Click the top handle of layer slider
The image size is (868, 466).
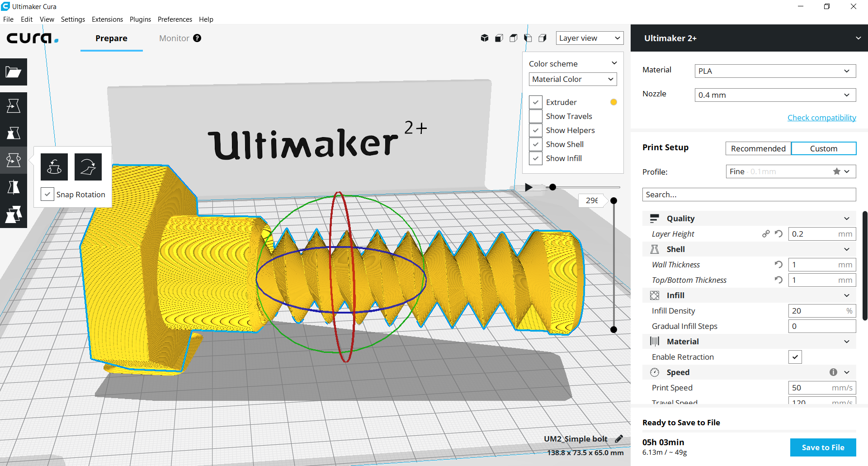[613, 200]
